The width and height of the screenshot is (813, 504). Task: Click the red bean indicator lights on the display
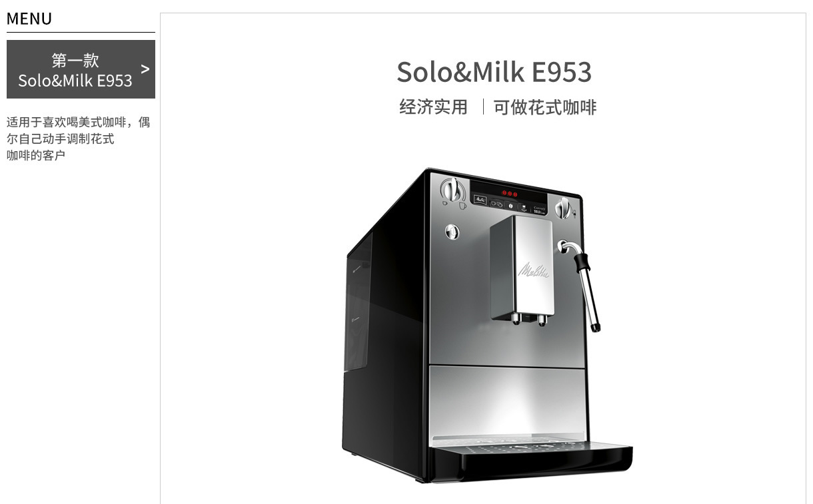510,194
